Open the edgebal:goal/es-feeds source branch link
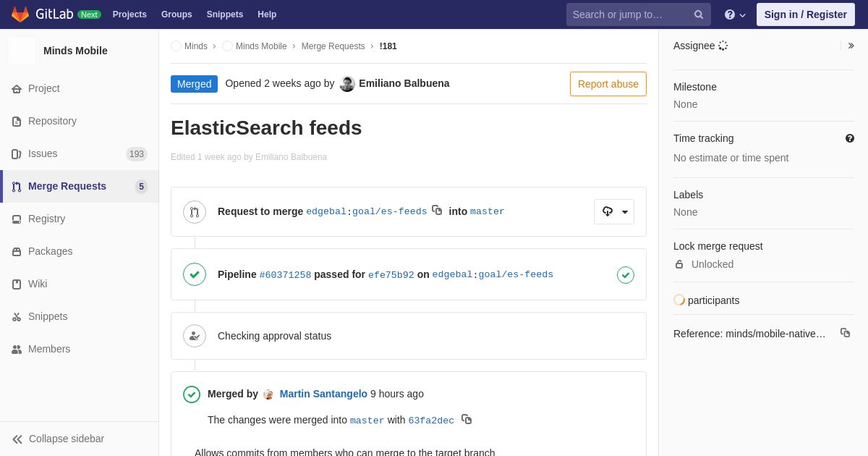This screenshot has height=456, width=868. pyautogui.click(x=367, y=212)
